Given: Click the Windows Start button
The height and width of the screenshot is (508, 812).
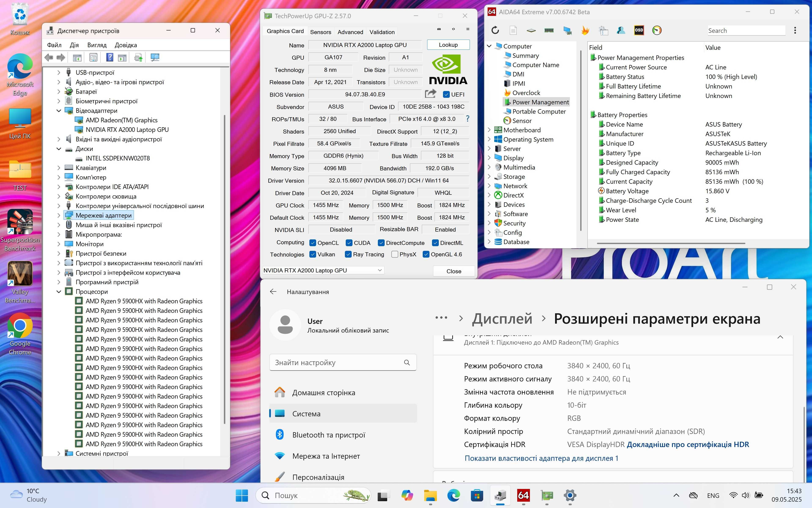Looking at the screenshot, I should pos(241,495).
